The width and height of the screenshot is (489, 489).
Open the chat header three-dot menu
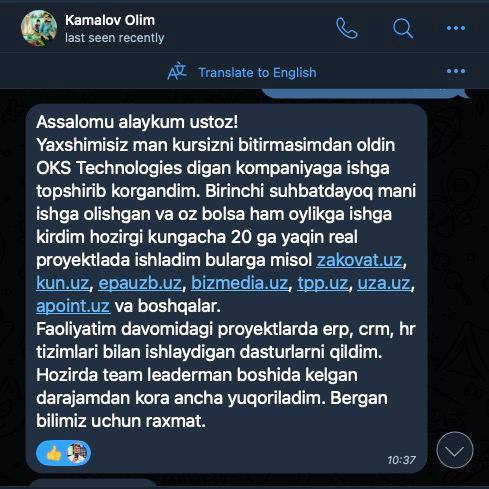pyautogui.click(x=456, y=28)
